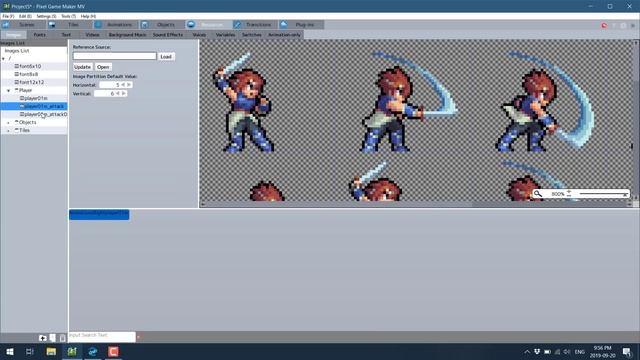Click the add folder icon below list

point(42,338)
